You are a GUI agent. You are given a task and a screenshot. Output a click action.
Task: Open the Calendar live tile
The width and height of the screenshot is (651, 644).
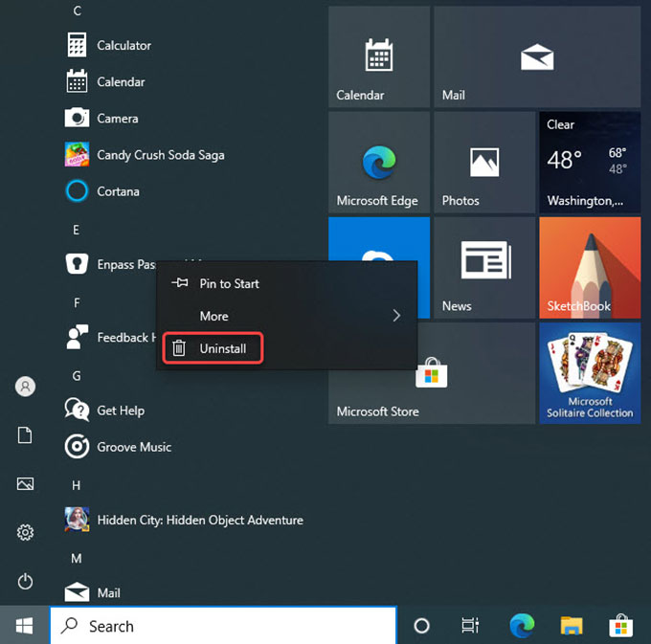(379, 56)
